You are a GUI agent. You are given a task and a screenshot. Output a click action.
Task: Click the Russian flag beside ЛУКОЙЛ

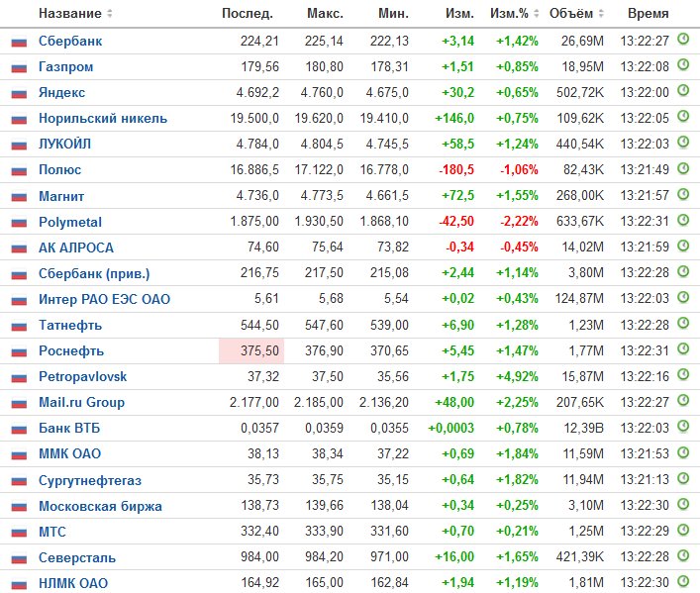click(x=19, y=146)
